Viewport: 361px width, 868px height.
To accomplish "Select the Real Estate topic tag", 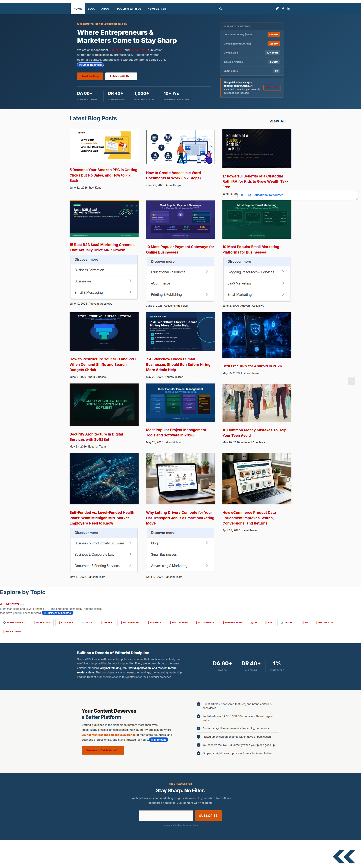I will [178, 622].
